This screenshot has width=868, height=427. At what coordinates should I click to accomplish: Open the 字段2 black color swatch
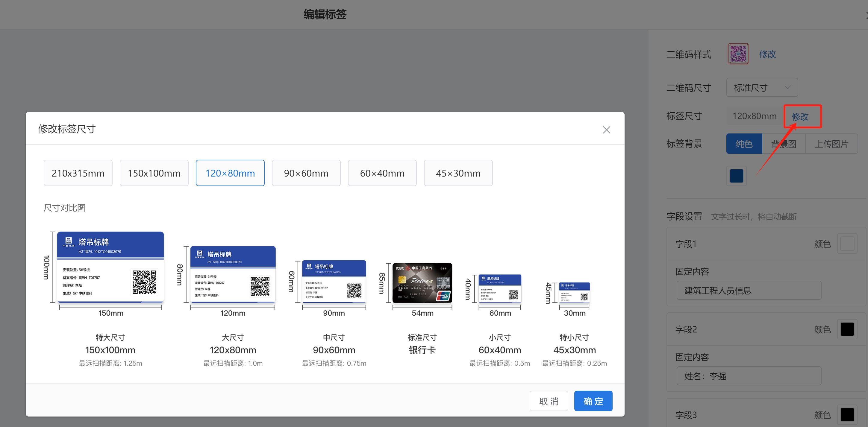click(847, 329)
